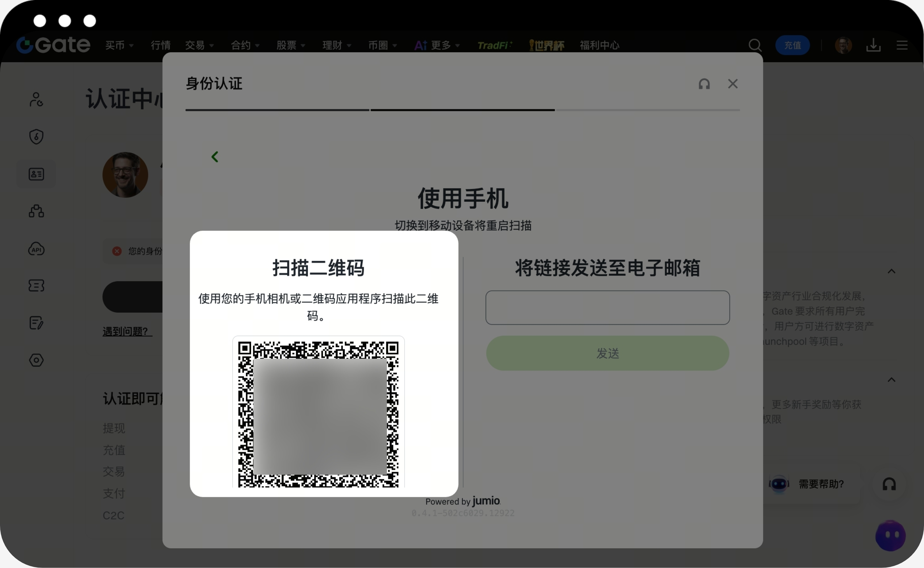Click the 将链接发送至电子邮箱 heading
This screenshot has width=924, height=568.
click(607, 268)
